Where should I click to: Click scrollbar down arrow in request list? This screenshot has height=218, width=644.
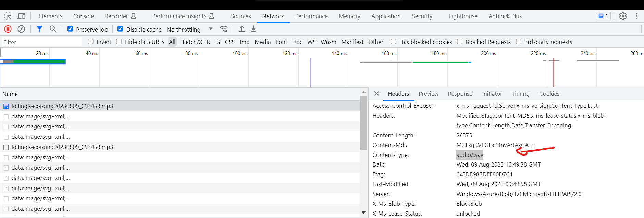(x=364, y=213)
